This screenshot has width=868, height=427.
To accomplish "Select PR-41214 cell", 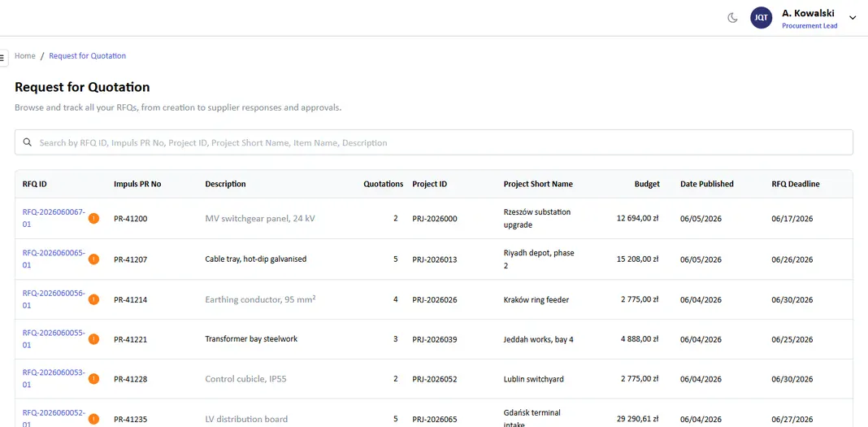I will point(131,299).
